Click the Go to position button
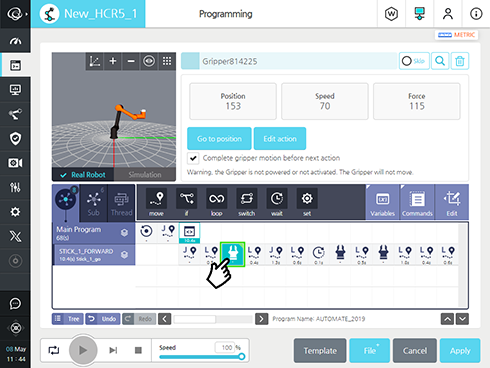490x368 pixels. click(x=219, y=139)
